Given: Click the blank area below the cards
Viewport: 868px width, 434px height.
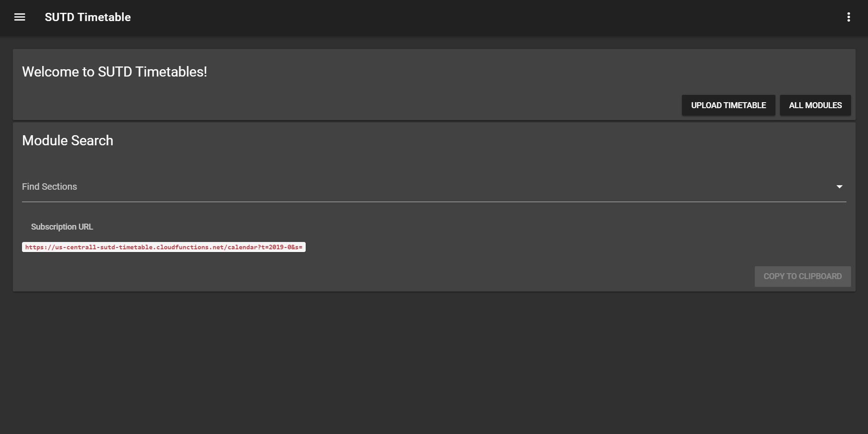Looking at the screenshot, I should pos(434,362).
